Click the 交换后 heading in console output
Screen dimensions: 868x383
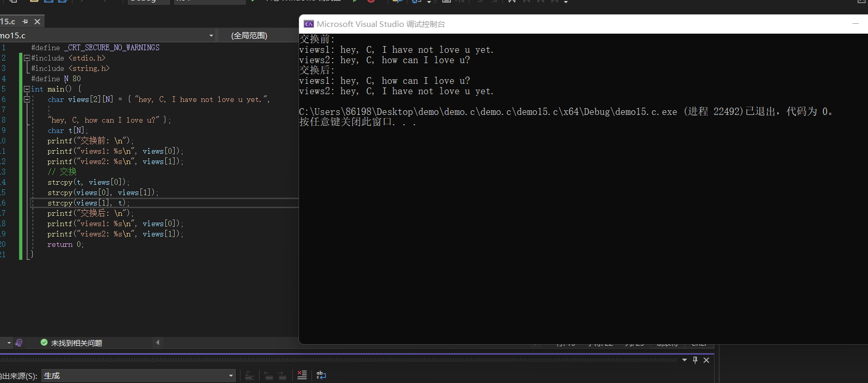coord(317,70)
